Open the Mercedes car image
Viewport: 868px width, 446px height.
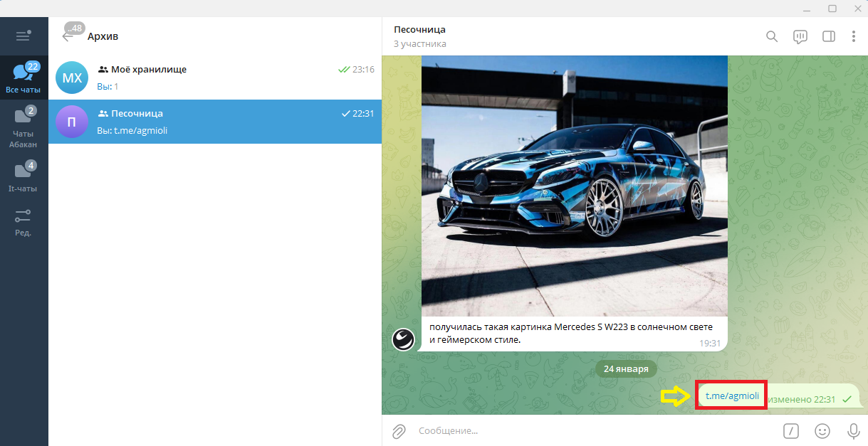coord(574,185)
